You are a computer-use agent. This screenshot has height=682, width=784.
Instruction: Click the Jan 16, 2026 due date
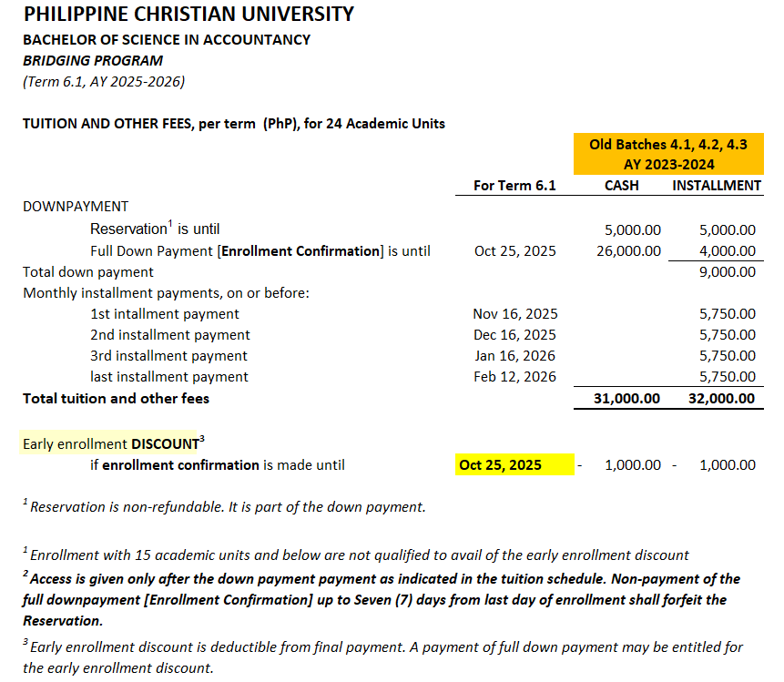pos(514,356)
